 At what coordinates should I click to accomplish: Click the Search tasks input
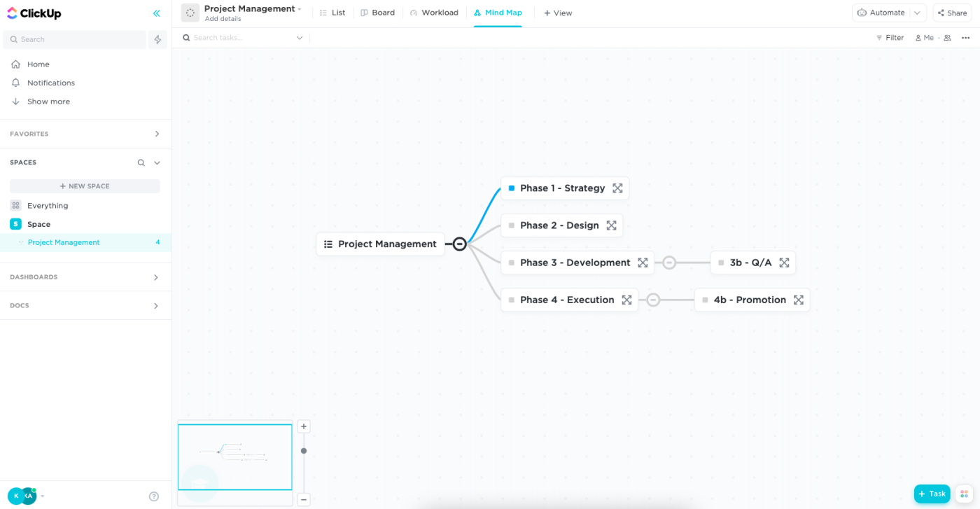238,38
